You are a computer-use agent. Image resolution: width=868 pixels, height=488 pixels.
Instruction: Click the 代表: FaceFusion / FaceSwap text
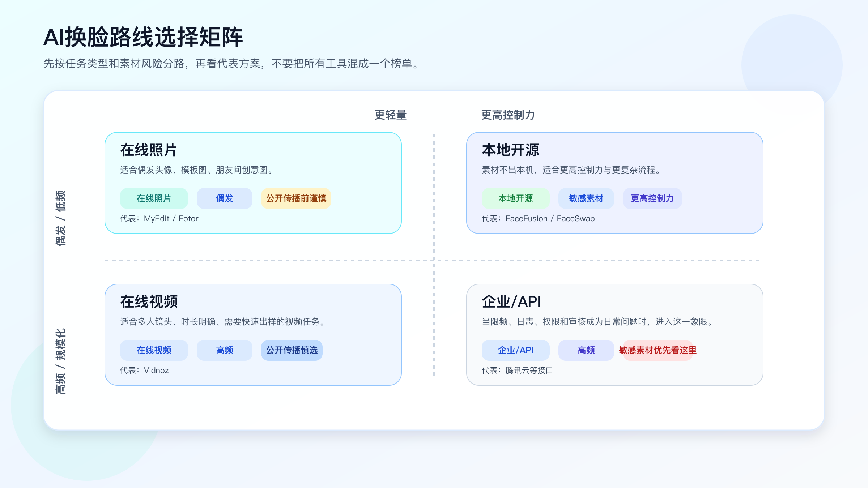point(538,219)
